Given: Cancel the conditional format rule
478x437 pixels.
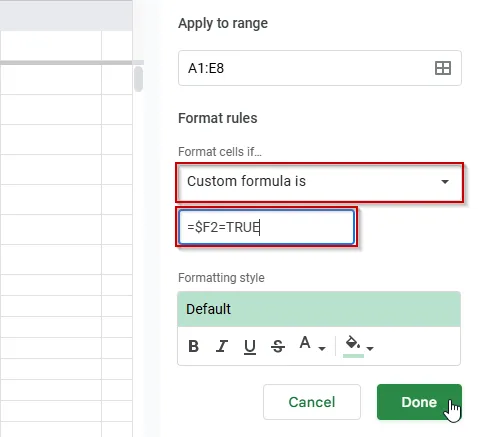Looking at the screenshot, I should pyautogui.click(x=312, y=402).
